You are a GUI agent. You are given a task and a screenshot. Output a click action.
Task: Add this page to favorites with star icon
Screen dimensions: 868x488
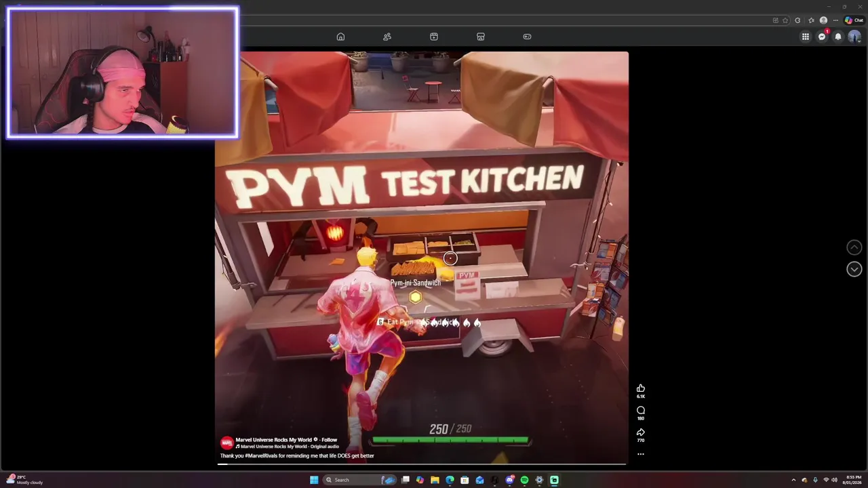point(785,20)
